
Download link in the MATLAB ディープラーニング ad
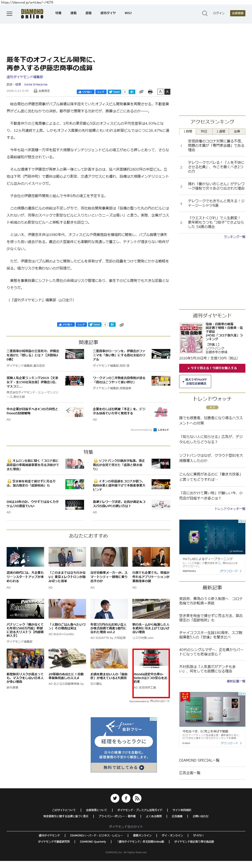231,571
